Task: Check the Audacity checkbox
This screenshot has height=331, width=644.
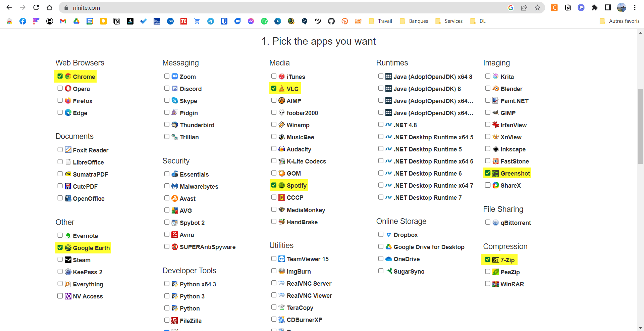Action: 274,149
